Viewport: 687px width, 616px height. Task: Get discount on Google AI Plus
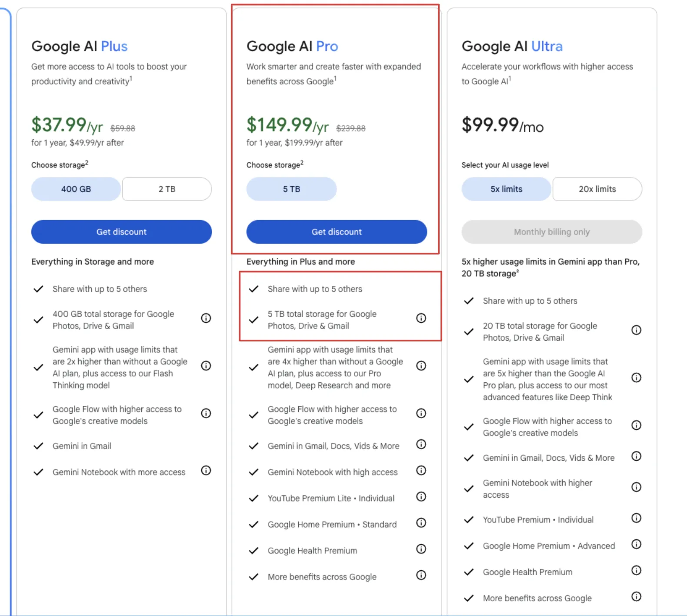pos(121,232)
